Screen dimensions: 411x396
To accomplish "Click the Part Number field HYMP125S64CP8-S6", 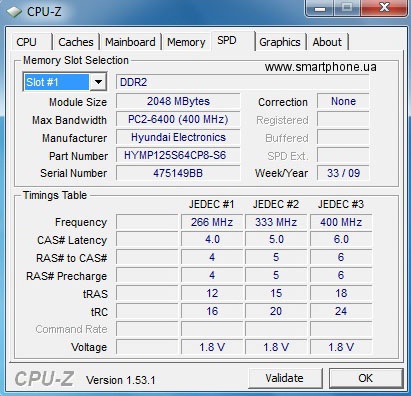I will [x=178, y=155].
